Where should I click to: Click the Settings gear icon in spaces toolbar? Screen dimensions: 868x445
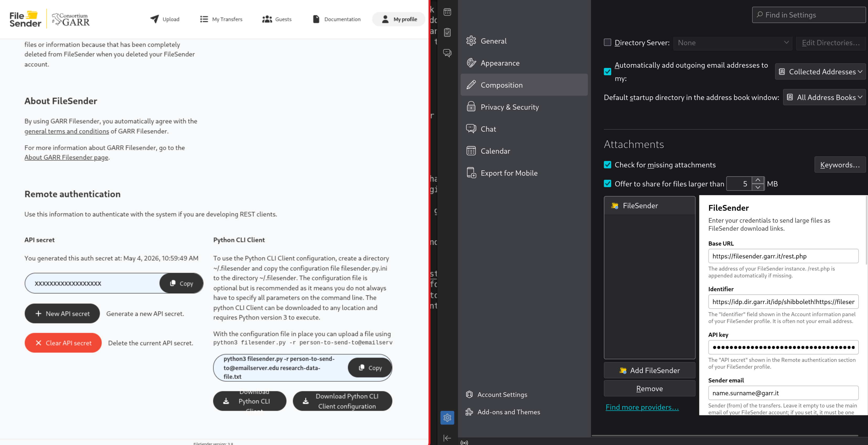447,418
